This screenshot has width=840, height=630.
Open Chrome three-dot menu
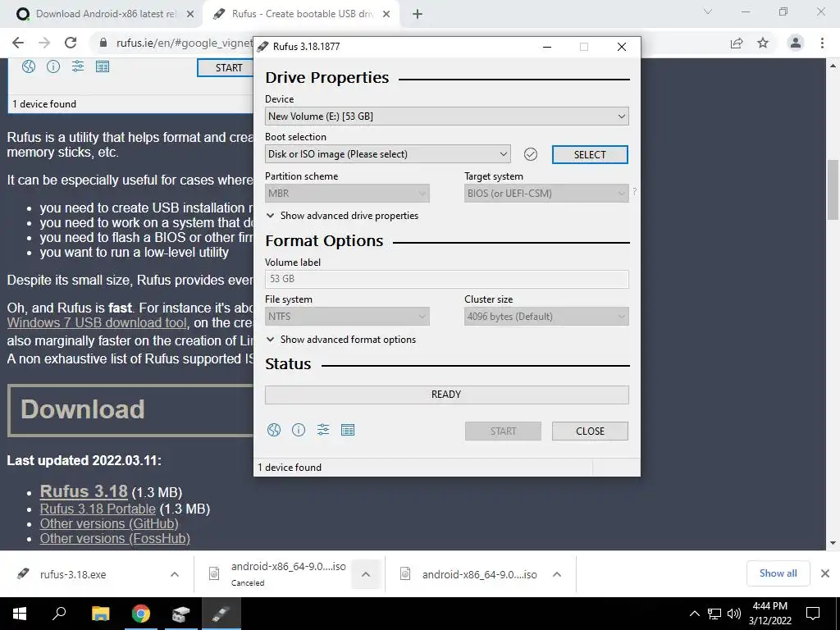(822, 43)
